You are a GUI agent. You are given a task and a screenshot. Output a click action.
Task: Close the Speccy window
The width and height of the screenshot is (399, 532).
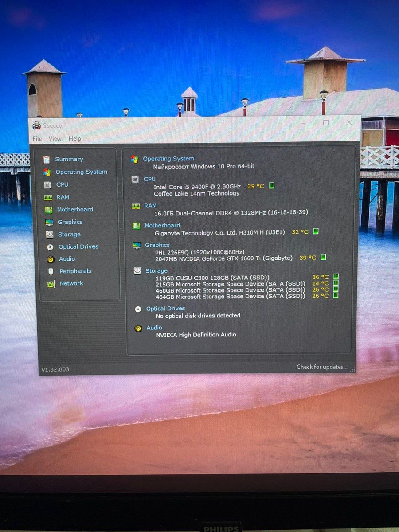coord(349,122)
